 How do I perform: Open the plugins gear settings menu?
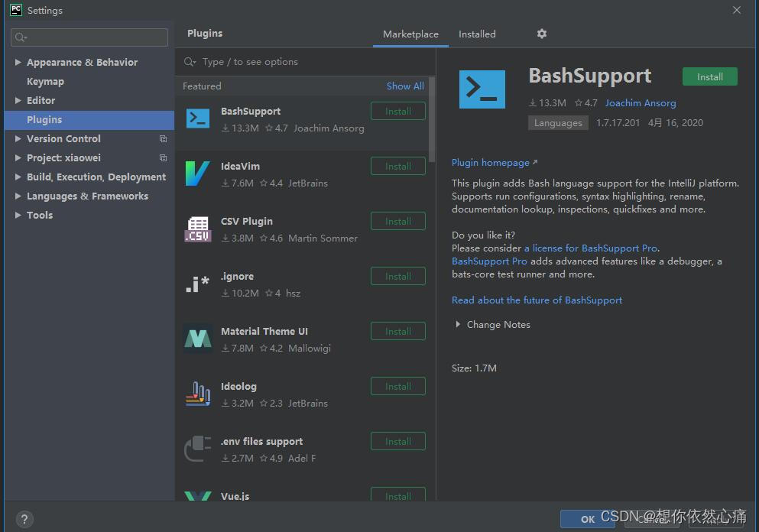542,34
